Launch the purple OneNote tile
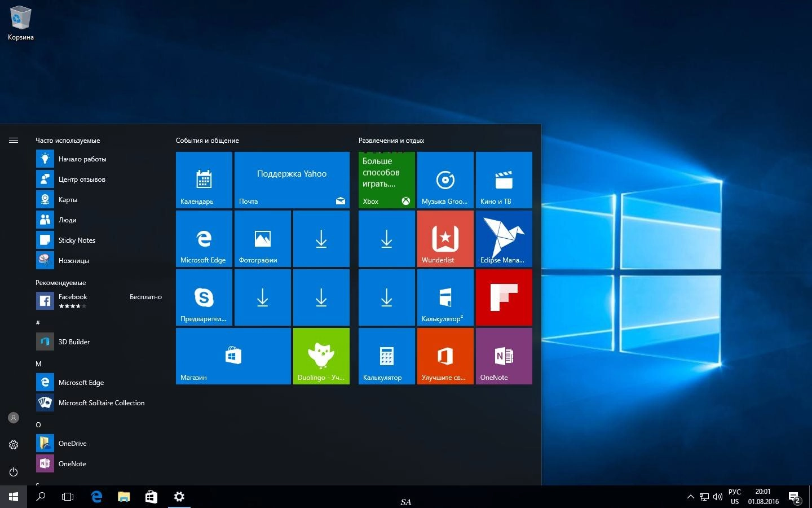This screenshot has width=812, height=508. (x=504, y=356)
